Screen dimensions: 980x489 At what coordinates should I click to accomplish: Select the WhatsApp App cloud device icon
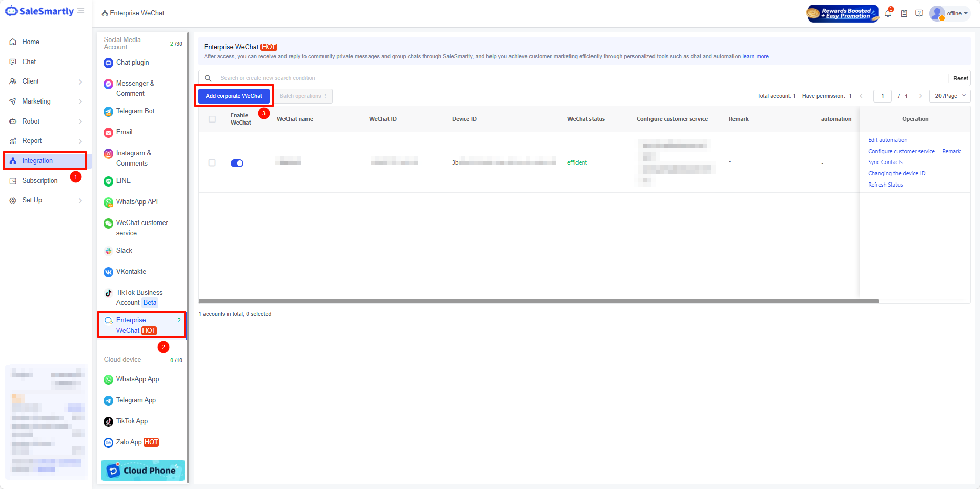(108, 379)
